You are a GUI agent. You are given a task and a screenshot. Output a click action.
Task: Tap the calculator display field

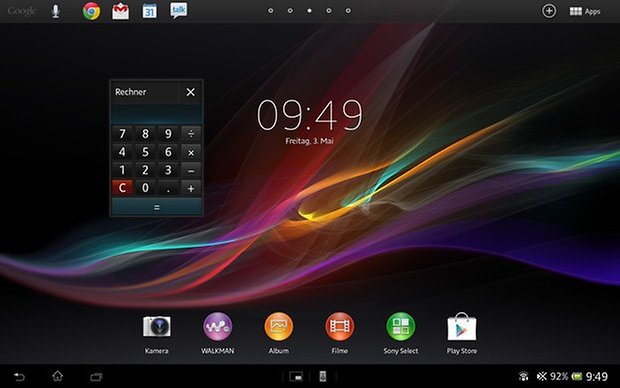pyautogui.click(x=157, y=114)
